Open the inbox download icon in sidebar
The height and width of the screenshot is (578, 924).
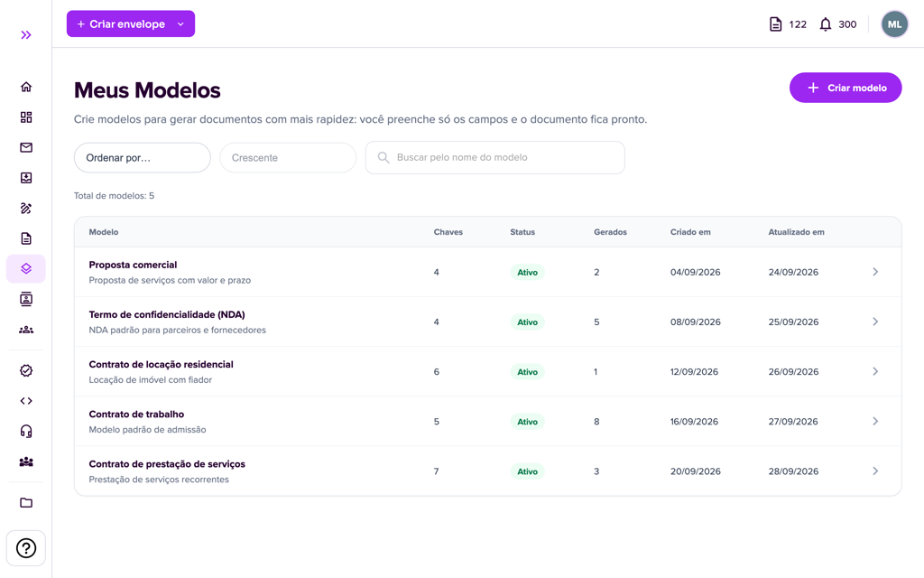26,178
